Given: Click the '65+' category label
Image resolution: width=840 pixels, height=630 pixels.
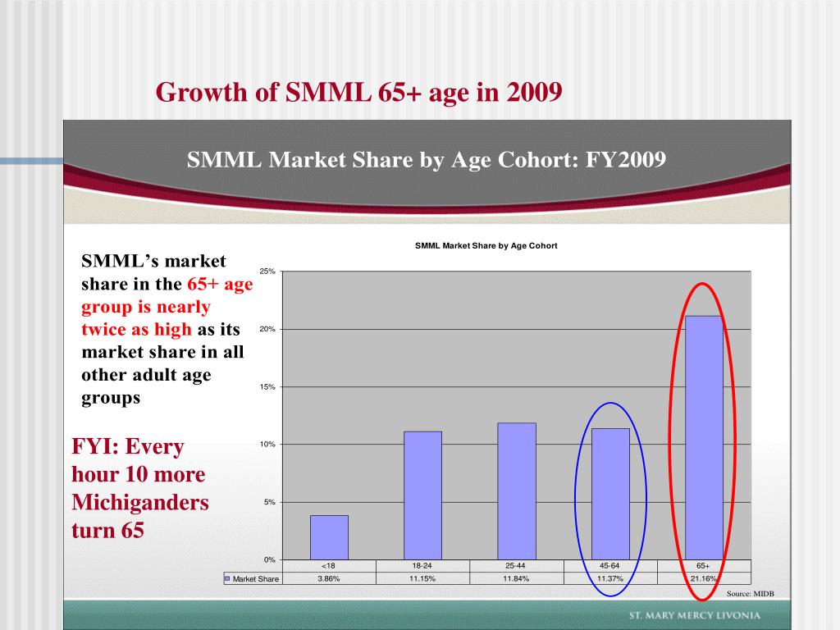Looking at the screenshot, I should click(703, 566).
